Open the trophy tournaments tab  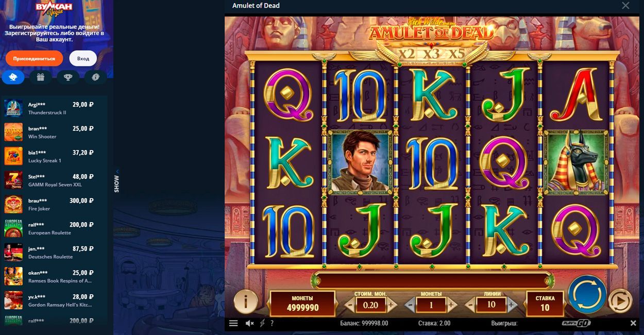tap(68, 77)
